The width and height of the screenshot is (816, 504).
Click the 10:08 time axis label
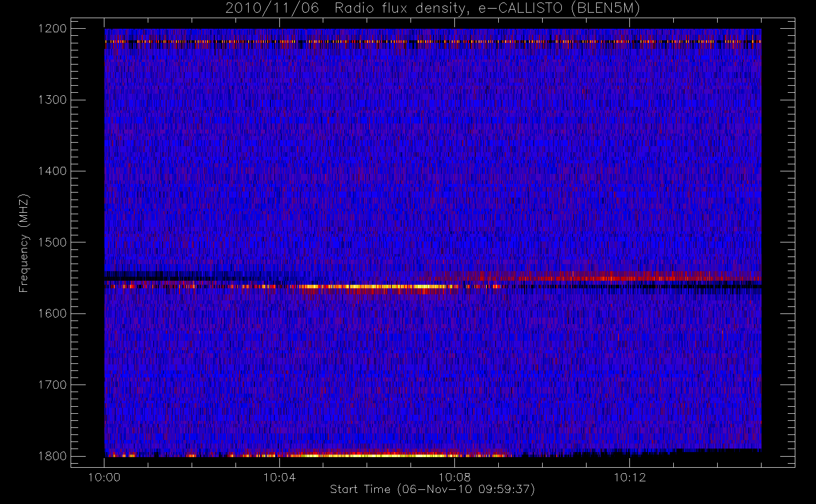tap(454, 477)
